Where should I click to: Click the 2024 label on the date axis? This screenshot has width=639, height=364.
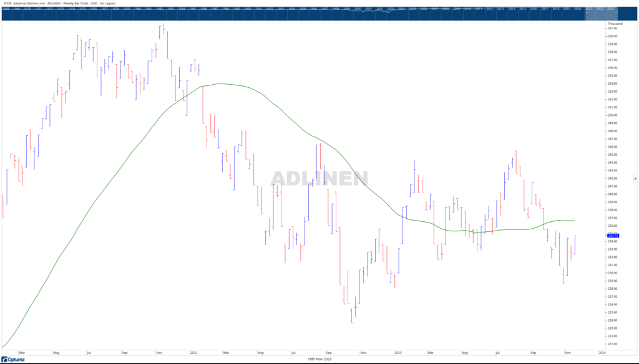602,353
